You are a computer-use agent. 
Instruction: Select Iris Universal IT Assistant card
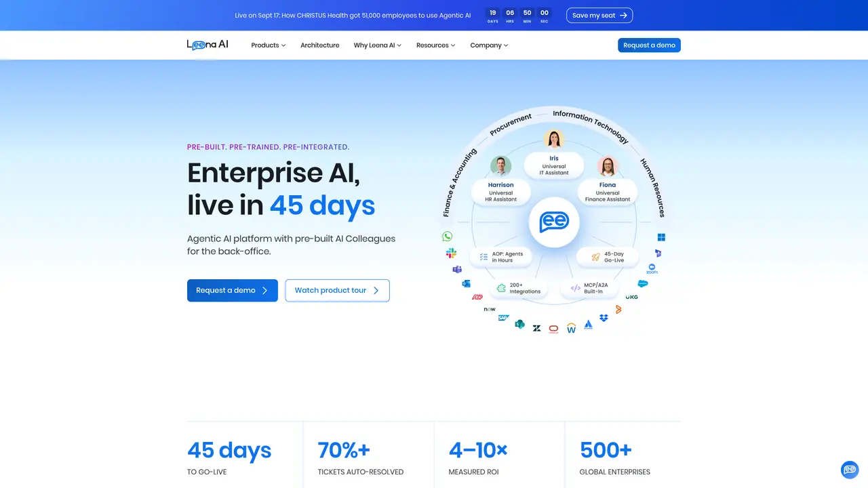point(554,165)
